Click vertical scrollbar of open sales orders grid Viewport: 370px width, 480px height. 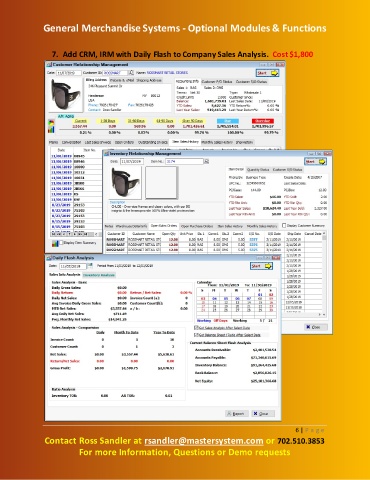click(324, 272)
